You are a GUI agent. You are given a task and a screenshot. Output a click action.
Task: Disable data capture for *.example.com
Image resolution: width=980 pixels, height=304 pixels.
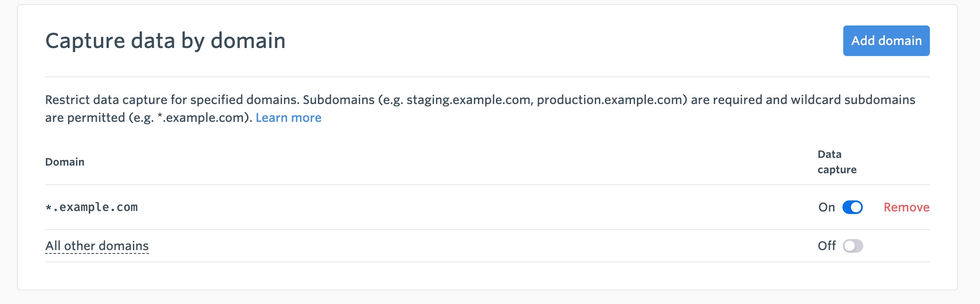pyautogui.click(x=852, y=207)
